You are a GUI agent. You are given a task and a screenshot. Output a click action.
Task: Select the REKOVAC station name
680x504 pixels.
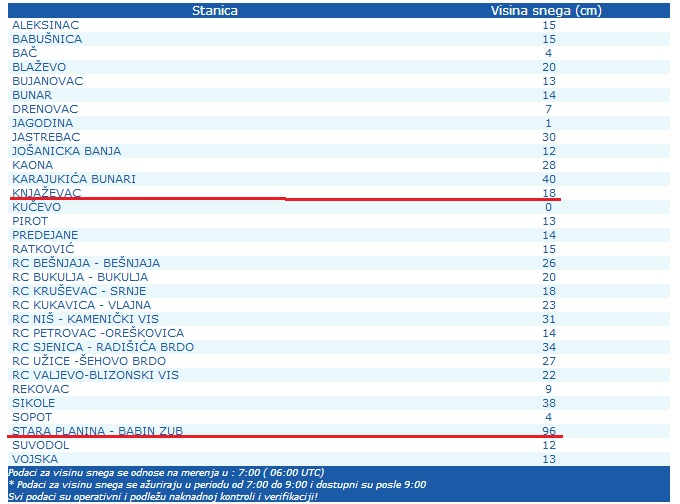click(40, 389)
